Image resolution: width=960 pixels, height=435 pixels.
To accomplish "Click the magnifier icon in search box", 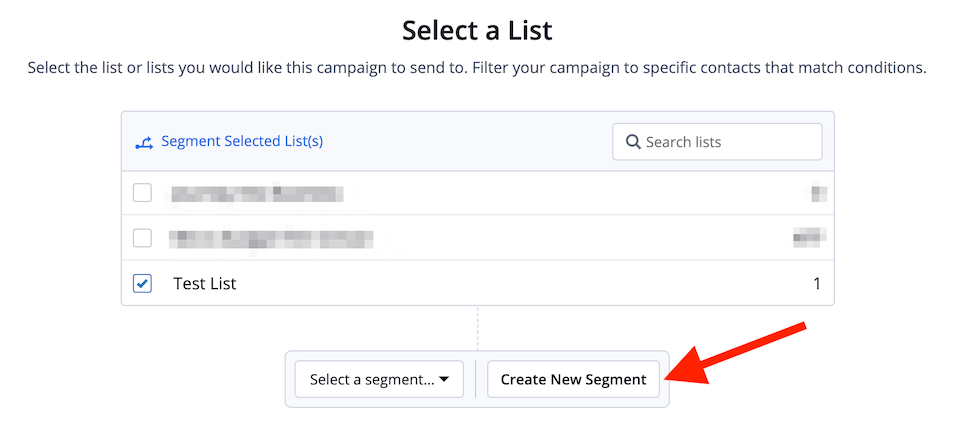I will pyautogui.click(x=632, y=142).
